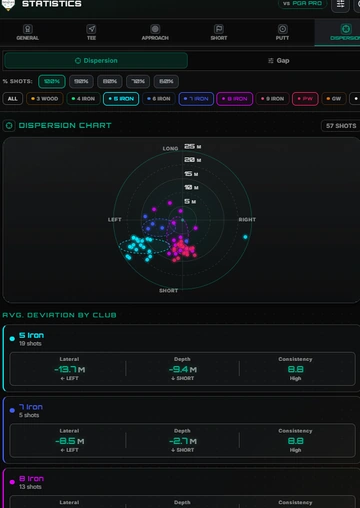
Task: Click the LONG axis label
Action: [x=170, y=148]
